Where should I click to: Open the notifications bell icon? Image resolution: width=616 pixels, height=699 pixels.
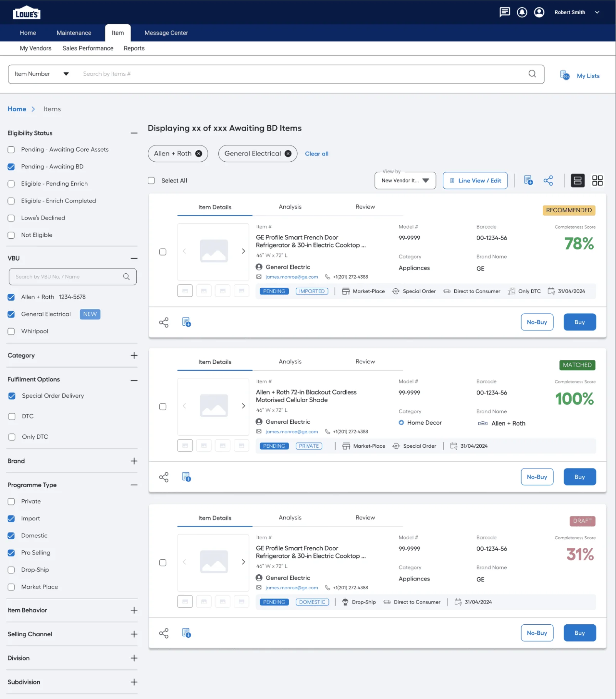coord(522,12)
